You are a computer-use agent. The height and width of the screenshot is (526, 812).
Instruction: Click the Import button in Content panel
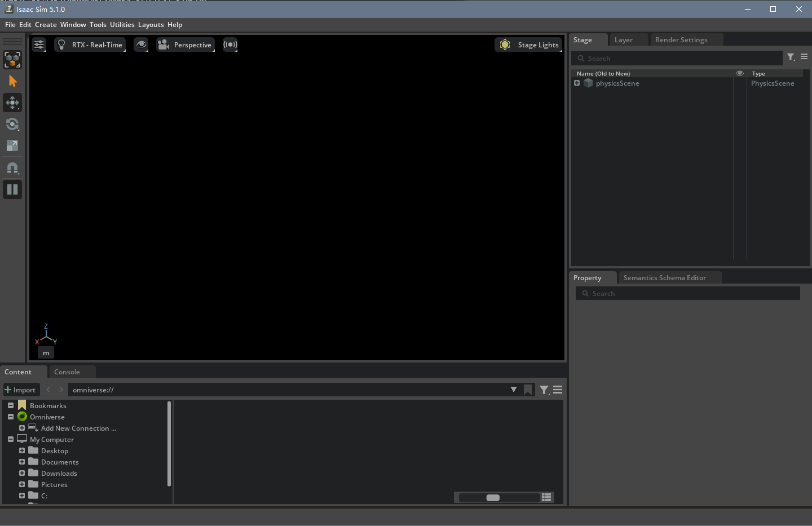point(21,390)
